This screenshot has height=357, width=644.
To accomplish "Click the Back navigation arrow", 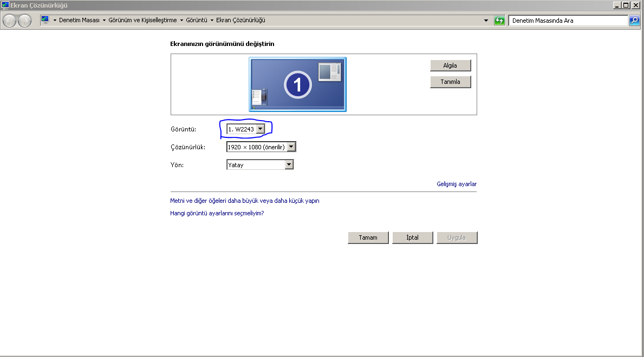I will 9,21.
